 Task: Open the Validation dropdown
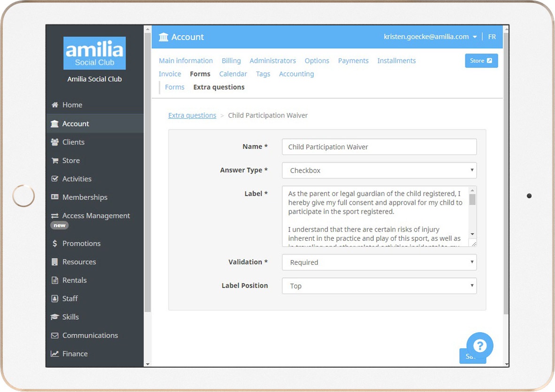tap(379, 262)
